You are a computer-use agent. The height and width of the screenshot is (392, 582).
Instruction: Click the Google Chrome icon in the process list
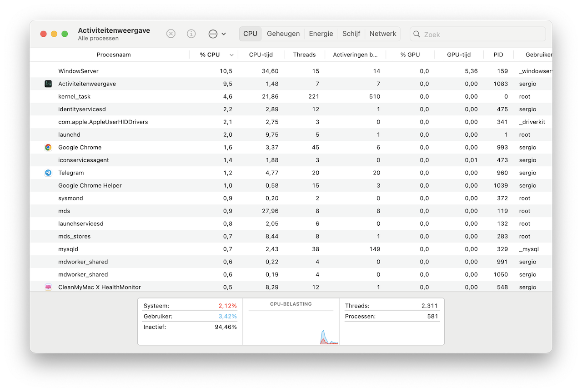coord(48,147)
